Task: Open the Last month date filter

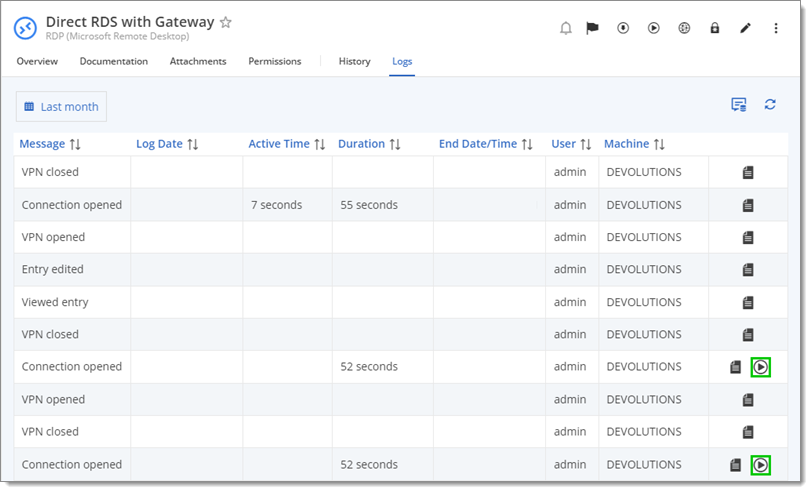Action: [x=62, y=107]
